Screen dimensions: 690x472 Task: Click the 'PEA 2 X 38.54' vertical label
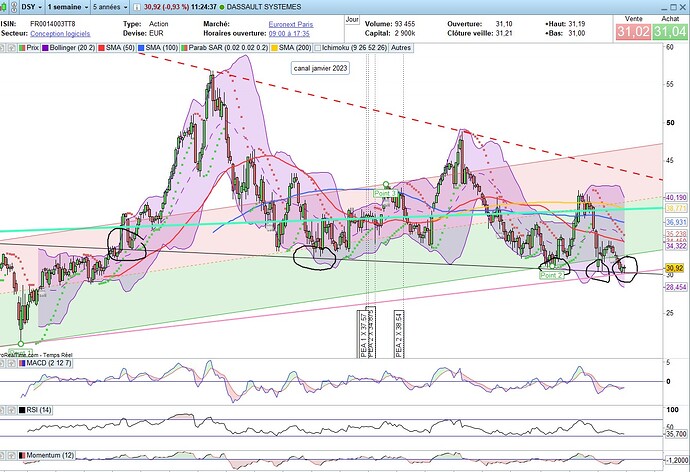[x=399, y=334]
